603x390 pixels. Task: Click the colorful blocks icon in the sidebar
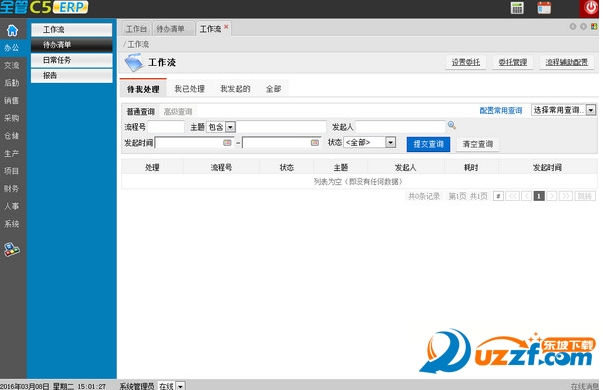(x=12, y=249)
